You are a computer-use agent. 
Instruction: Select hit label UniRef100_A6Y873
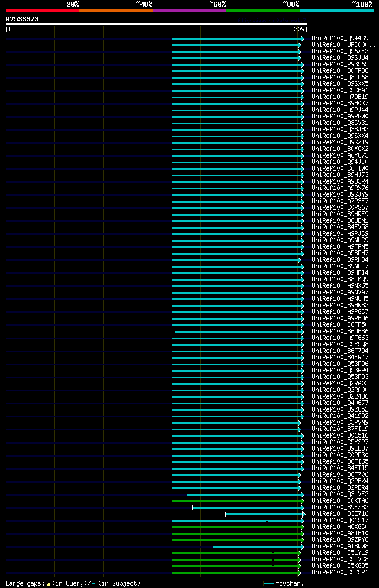[340, 156]
